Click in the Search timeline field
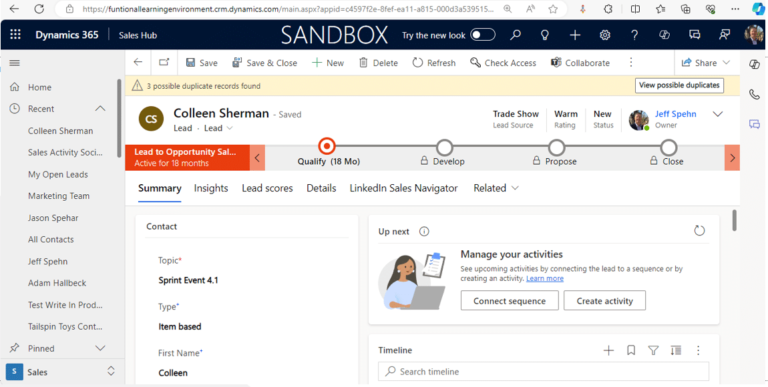 543,371
